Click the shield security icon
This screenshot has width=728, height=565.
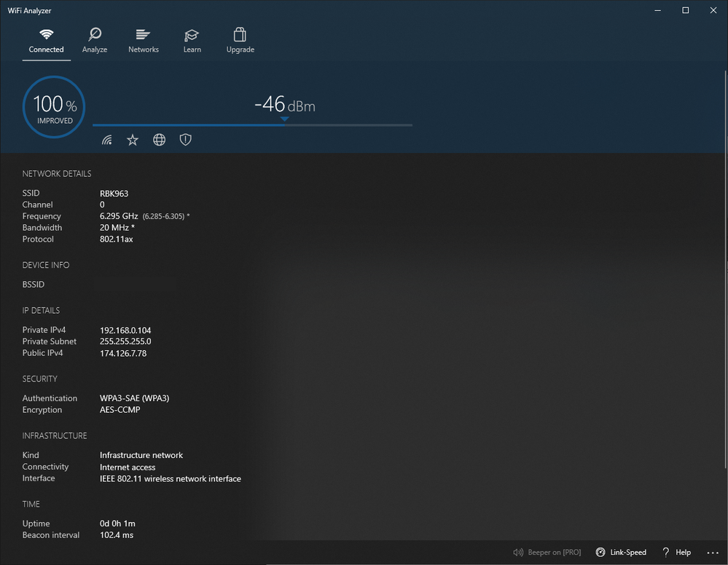point(186,140)
